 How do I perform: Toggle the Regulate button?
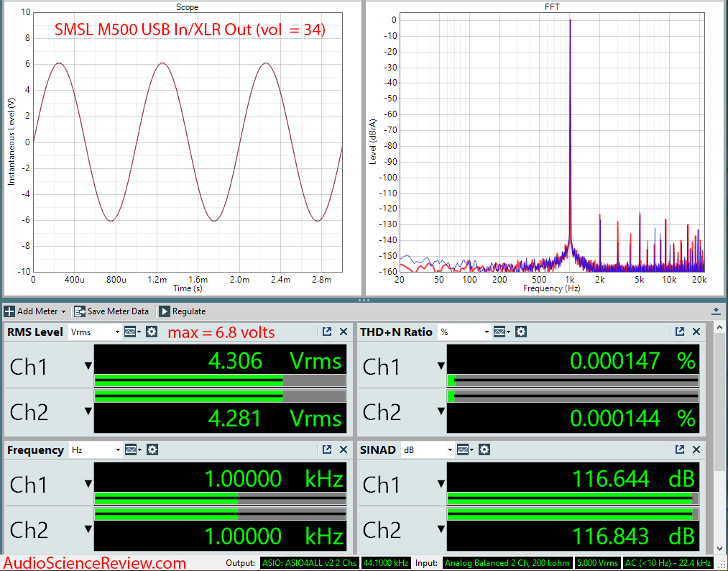(x=183, y=311)
